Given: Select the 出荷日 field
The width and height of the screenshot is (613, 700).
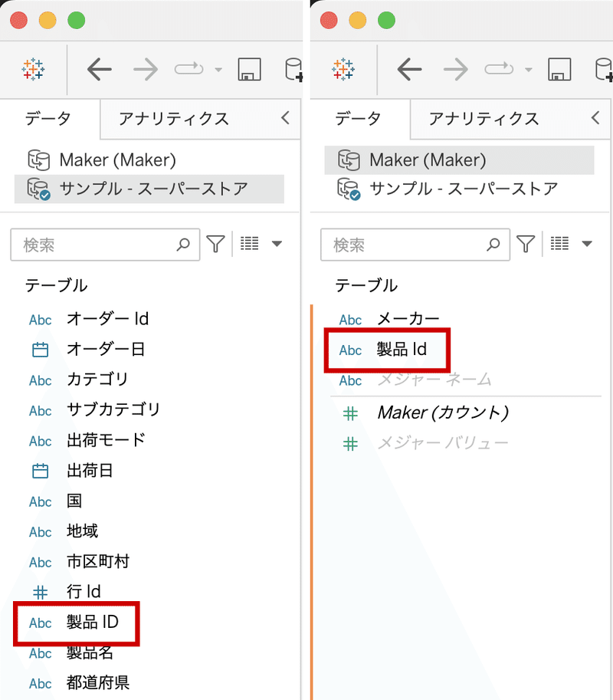Looking at the screenshot, I should pos(90,471).
